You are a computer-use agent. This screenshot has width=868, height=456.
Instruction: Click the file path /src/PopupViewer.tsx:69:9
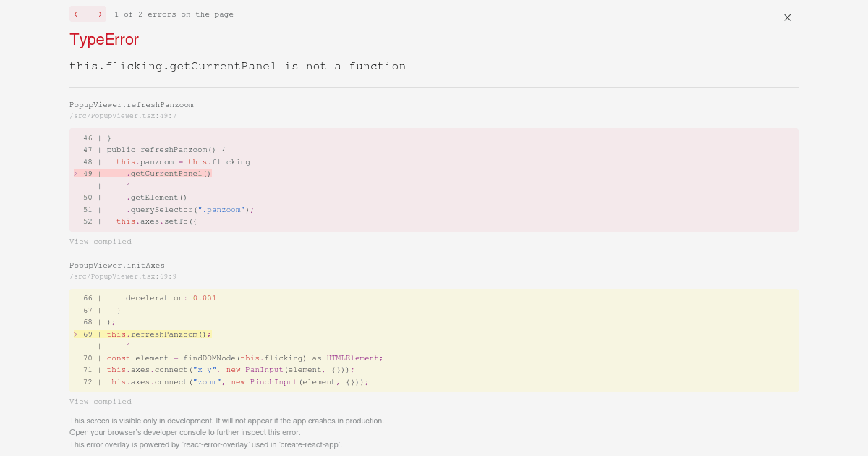pyautogui.click(x=123, y=276)
